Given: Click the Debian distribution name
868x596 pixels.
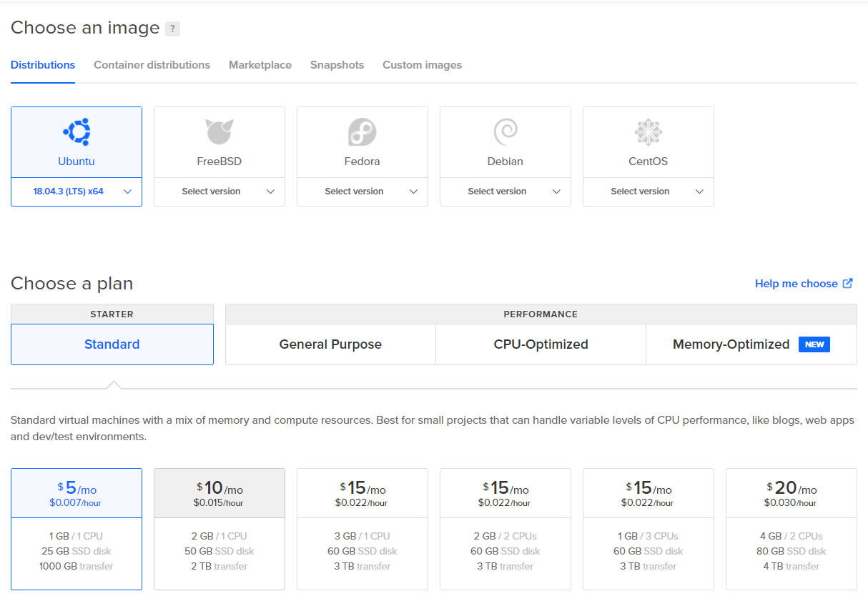Looking at the screenshot, I should [x=505, y=162].
